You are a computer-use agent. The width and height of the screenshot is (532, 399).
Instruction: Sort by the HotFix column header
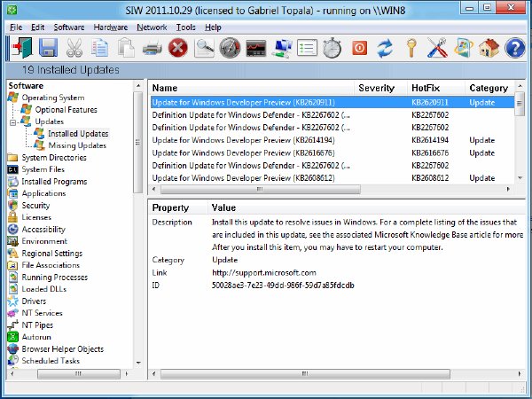coord(435,88)
